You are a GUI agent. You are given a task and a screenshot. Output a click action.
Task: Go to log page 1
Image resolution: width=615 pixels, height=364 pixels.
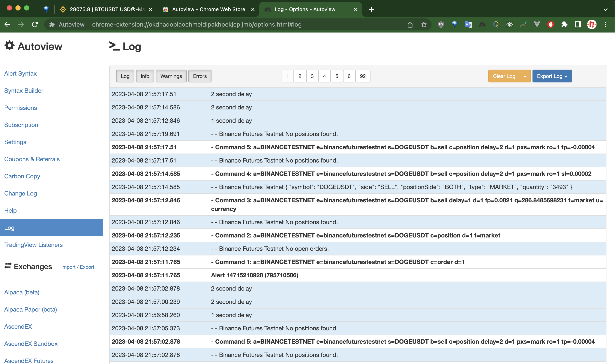coord(287,76)
